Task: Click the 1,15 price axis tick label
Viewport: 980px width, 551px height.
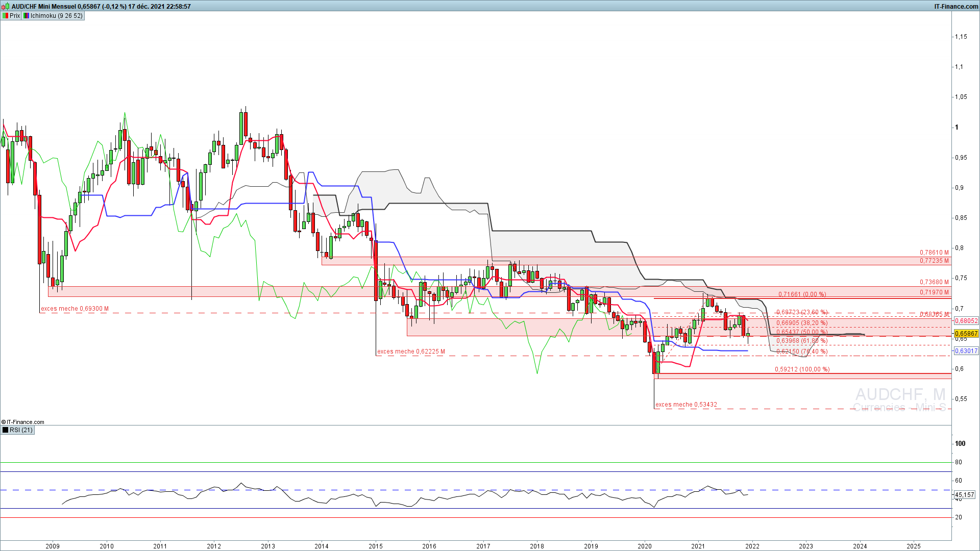Action: [961, 37]
